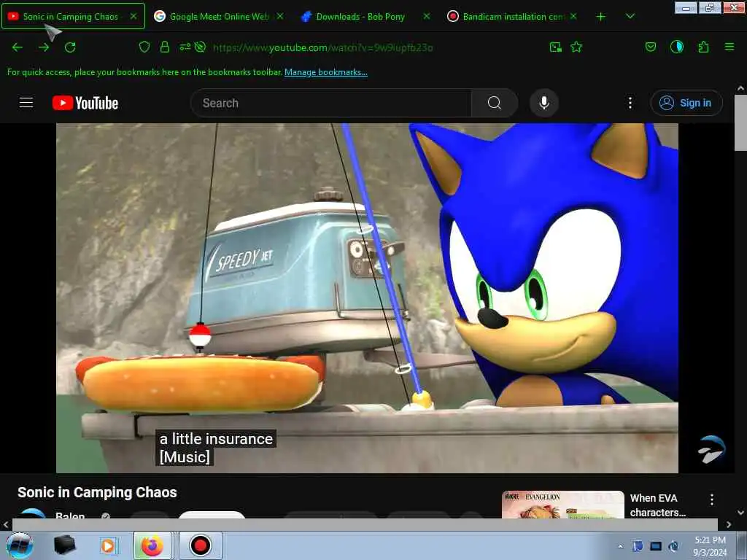Open options menu for When EVA characters video
This screenshot has height=560, width=747.
[712, 499]
